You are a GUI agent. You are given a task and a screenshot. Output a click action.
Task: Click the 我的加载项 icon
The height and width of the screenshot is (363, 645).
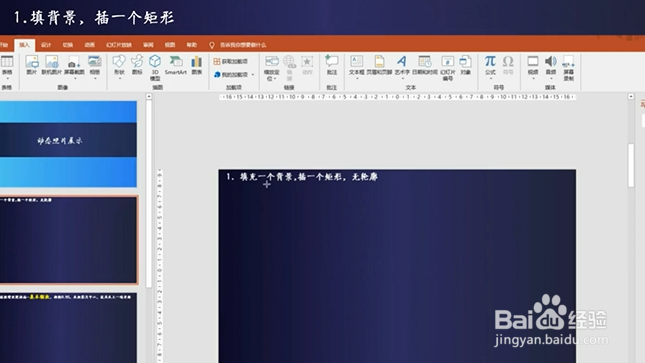(217, 74)
